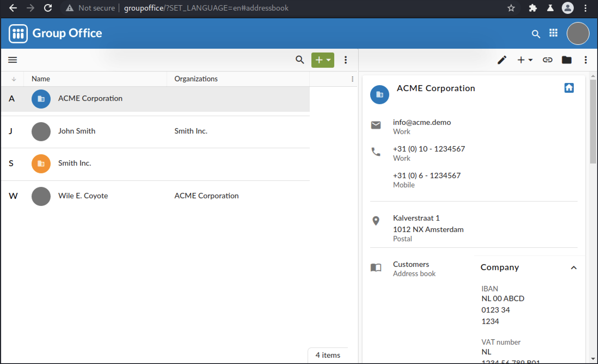Open column settings dots in header
598x364 pixels.
(x=352, y=79)
